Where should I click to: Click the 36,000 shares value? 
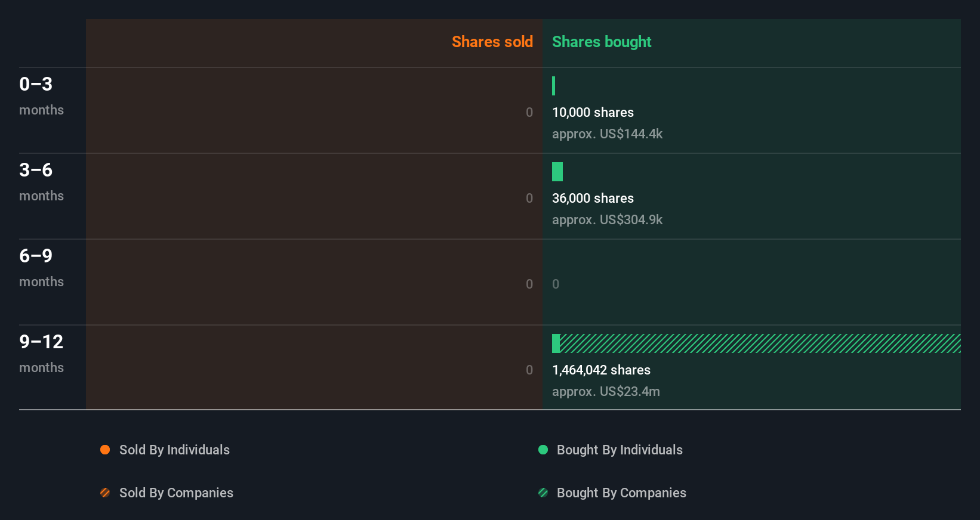click(x=593, y=198)
